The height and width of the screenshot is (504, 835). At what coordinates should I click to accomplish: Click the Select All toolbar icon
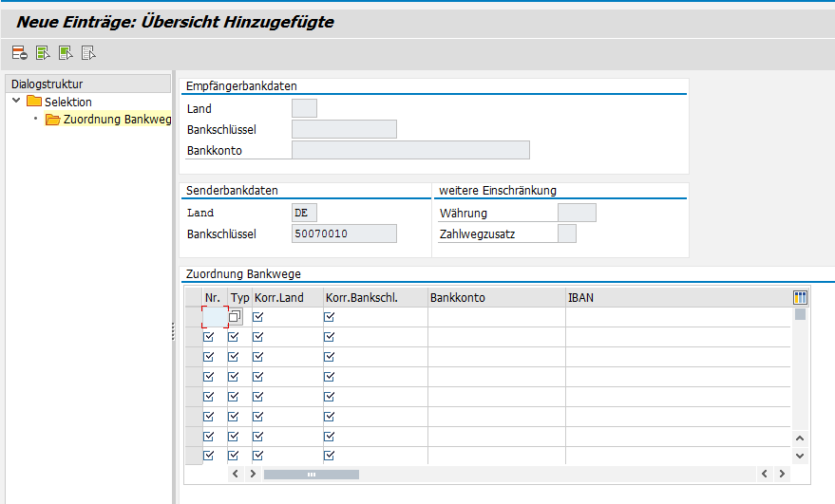[42, 53]
